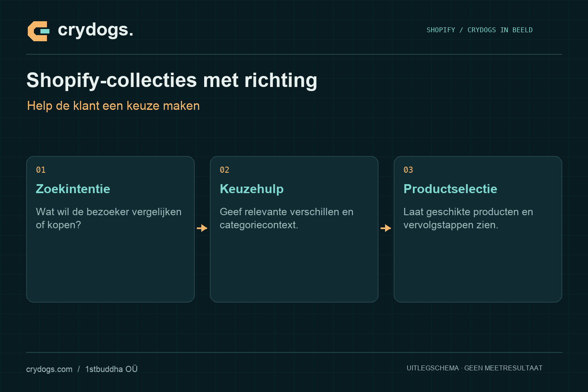Click step number 03
This screenshot has height=392, width=588.
408,170
